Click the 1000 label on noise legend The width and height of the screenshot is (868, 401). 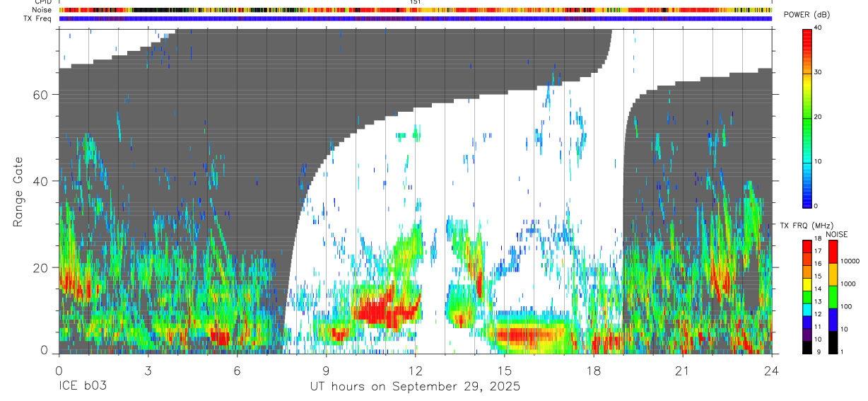[x=848, y=284]
